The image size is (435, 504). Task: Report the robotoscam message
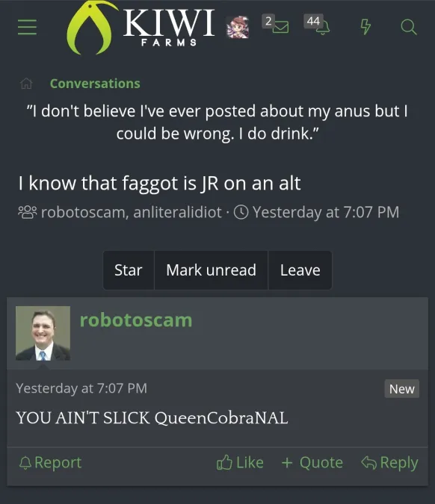click(x=50, y=463)
